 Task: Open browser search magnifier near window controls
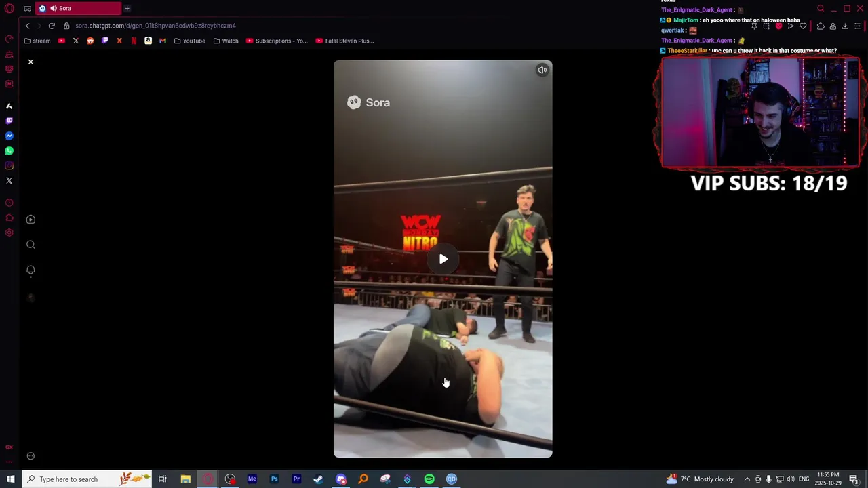click(x=821, y=9)
